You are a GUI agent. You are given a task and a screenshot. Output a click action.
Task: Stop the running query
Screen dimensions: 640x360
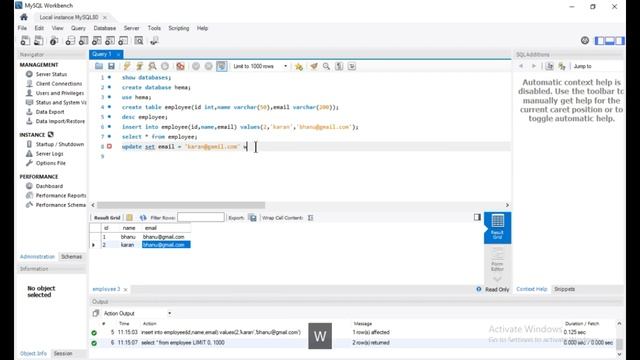pos(165,66)
